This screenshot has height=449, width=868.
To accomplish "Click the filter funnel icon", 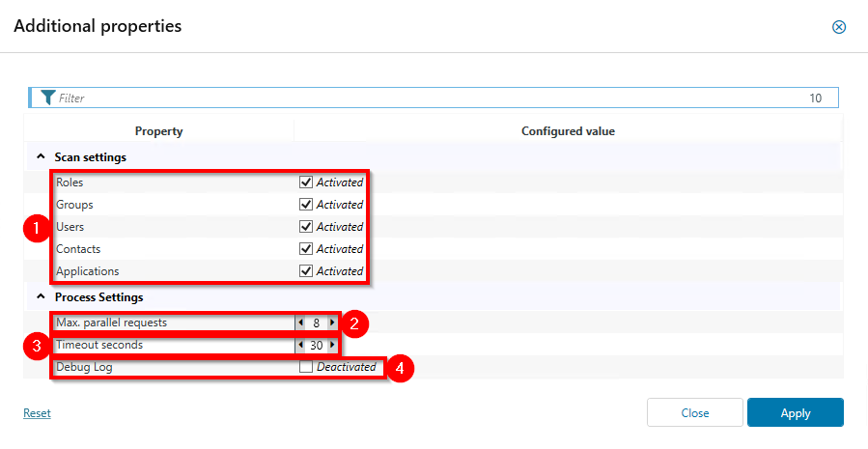I will [x=47, y=98].
